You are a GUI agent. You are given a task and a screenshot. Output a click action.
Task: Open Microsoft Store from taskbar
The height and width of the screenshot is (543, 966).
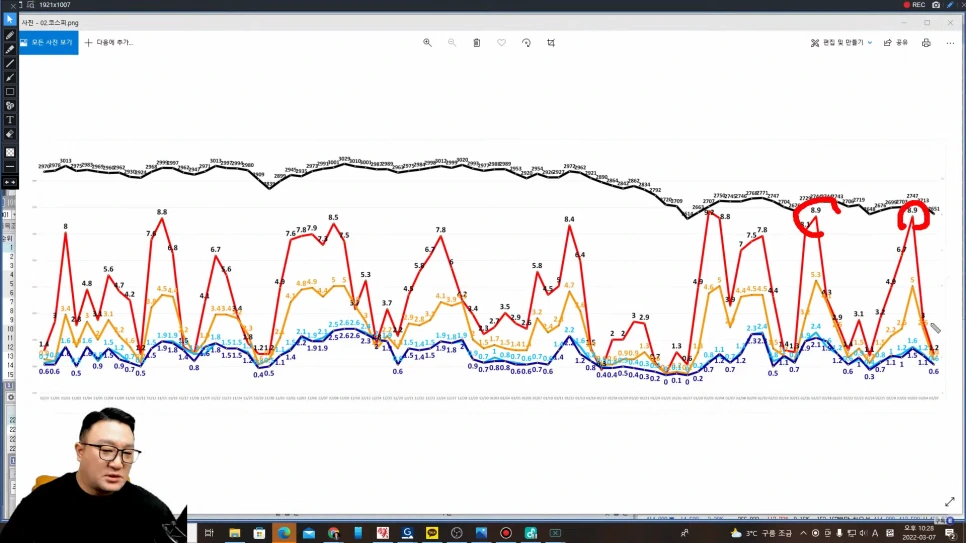259,533
